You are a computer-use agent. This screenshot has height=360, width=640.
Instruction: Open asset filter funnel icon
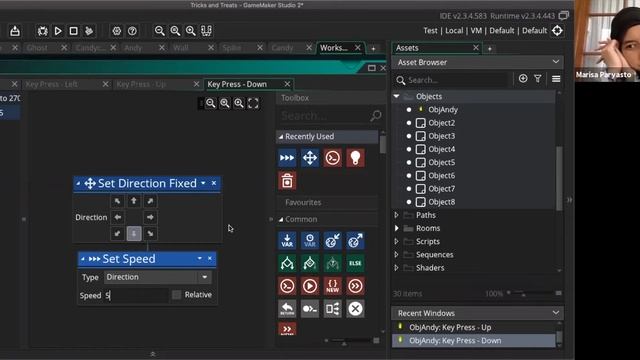538,79
